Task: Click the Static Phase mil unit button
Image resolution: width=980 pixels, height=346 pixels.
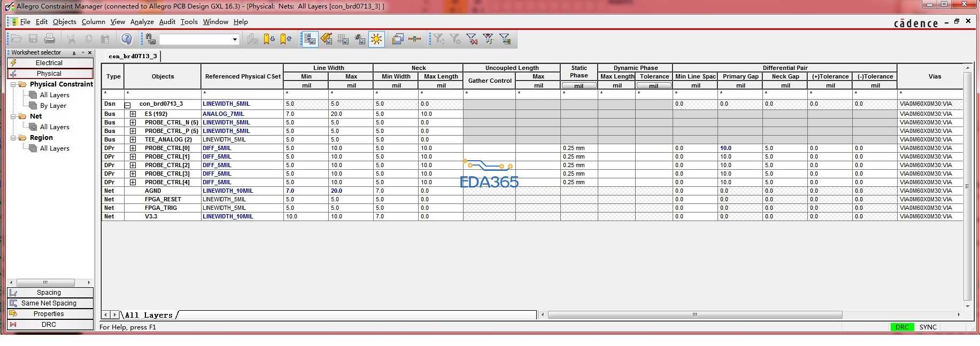Action: pyautogui.click(x=579, y=85)
